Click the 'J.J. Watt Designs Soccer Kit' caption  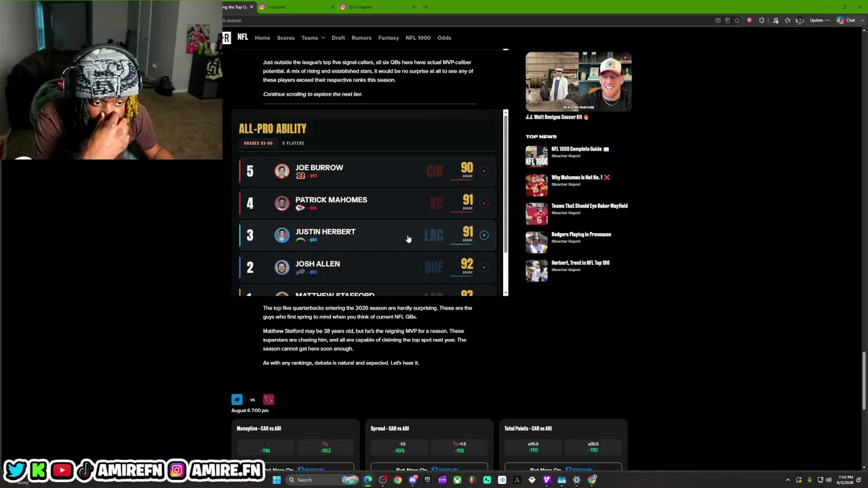coord(557,117)
